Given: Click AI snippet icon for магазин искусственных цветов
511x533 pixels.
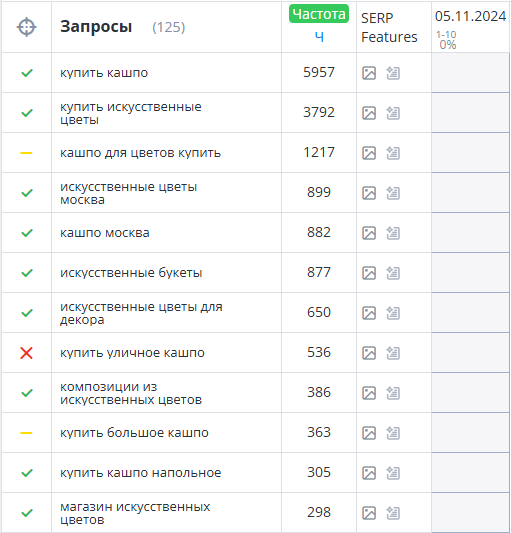Looking at the screenshot, I should pyautogui.click(x=393, y=513).
